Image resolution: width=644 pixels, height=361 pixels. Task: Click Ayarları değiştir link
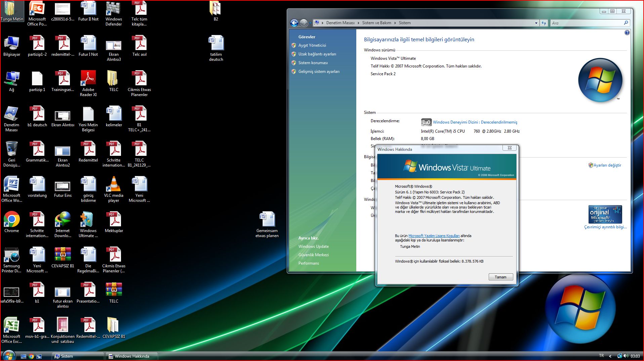[x=607, y=165]
